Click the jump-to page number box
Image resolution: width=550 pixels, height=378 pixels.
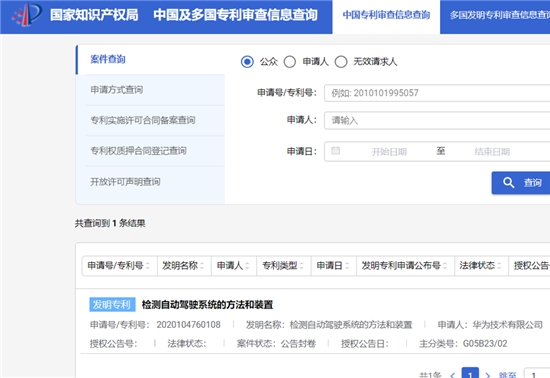(537, 374)
